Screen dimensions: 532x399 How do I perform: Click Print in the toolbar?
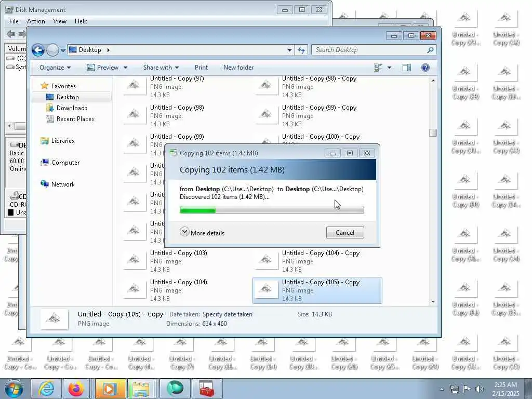(201, 68)
